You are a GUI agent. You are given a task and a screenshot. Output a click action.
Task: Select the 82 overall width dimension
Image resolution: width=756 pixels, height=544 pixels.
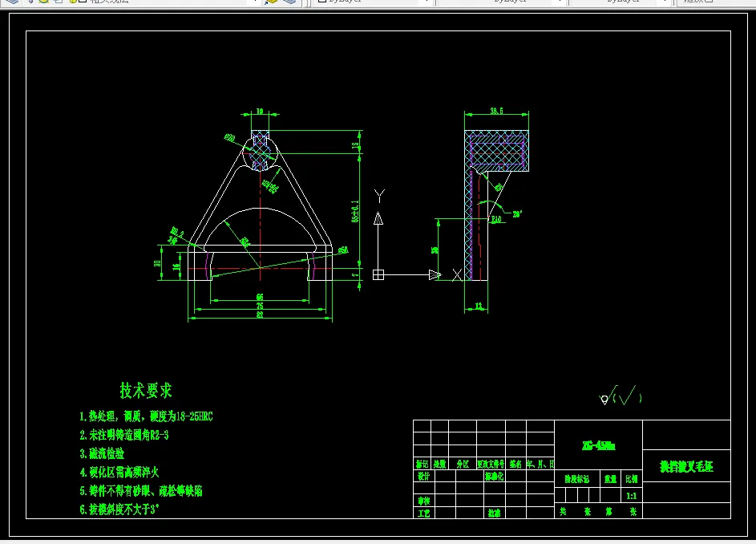point(260,315)
